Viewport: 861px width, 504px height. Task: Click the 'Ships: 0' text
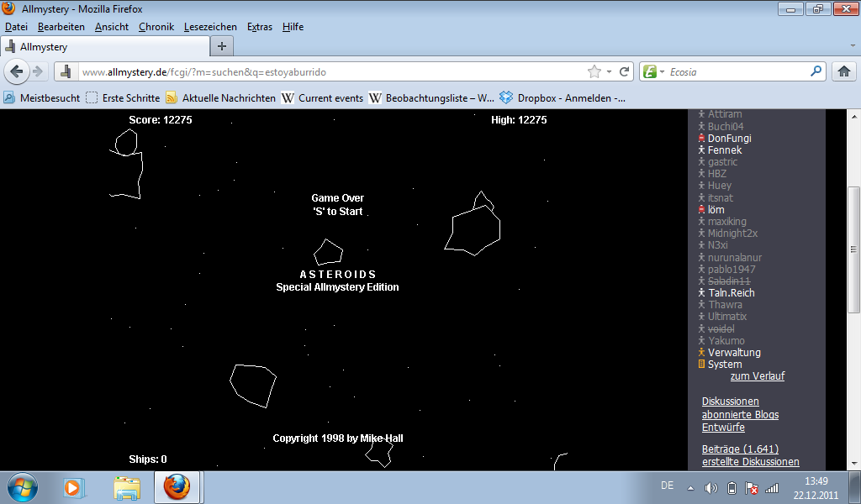tap(148, 459)
